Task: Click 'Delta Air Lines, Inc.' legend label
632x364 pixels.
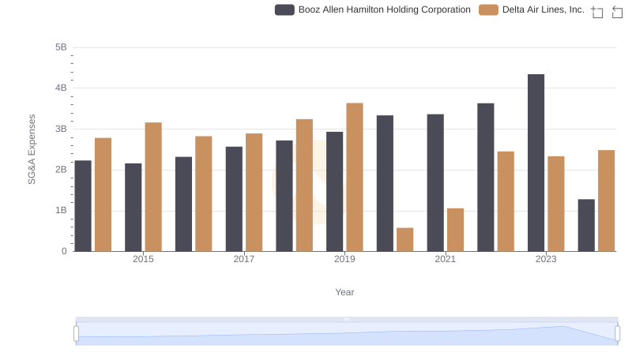Action: click(x=544, y=9)
